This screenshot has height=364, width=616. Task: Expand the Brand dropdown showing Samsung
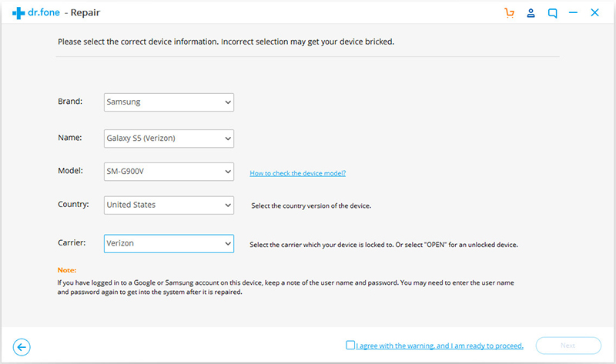(x=169, y=102)
